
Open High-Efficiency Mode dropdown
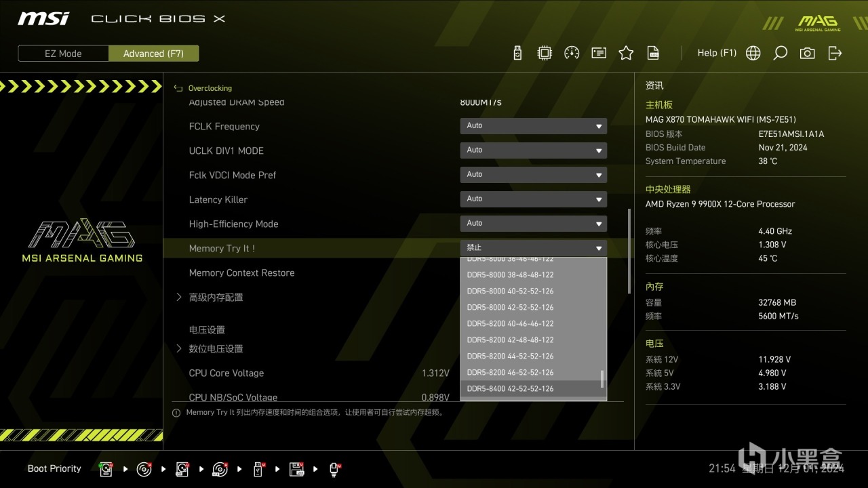(x=534, y=224)
